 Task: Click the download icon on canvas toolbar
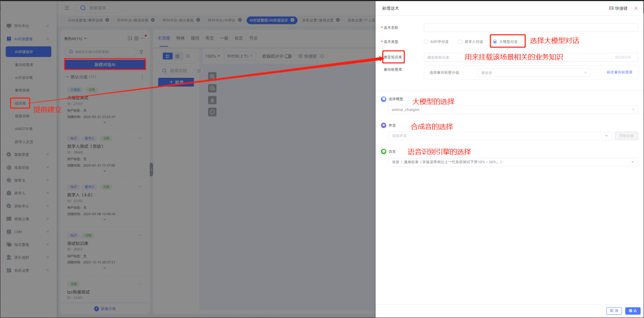pos(212,100)
